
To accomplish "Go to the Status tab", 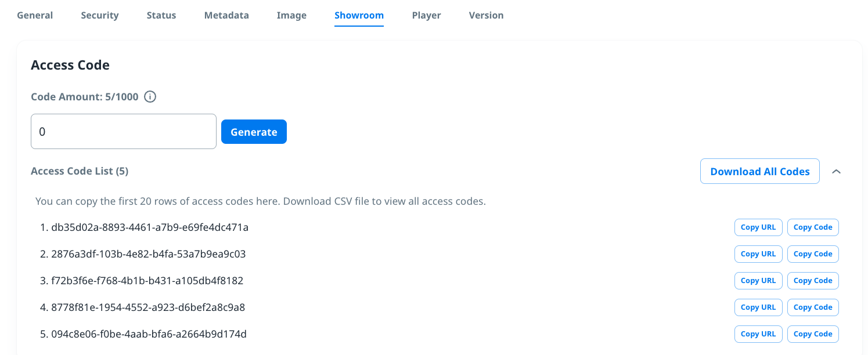I will click(161, 16).
